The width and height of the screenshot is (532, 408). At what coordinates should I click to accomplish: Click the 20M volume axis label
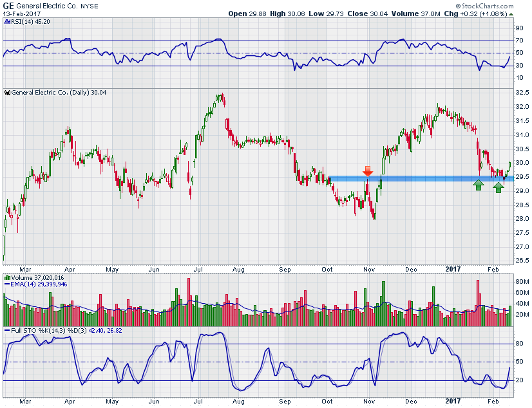522,315
